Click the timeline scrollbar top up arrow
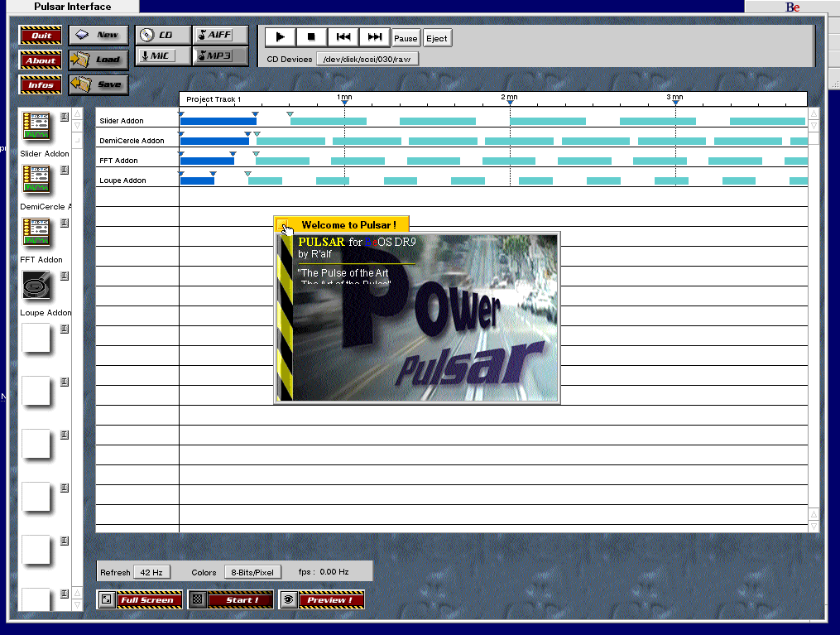Image resolution: width=840 pixels, height=635 pixels. (814, 113)
